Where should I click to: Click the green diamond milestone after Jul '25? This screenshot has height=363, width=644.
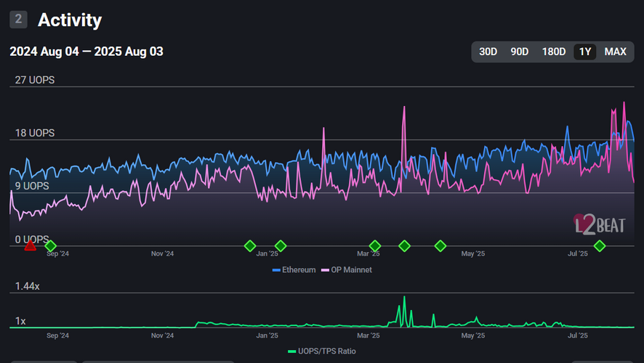point(600,246)
